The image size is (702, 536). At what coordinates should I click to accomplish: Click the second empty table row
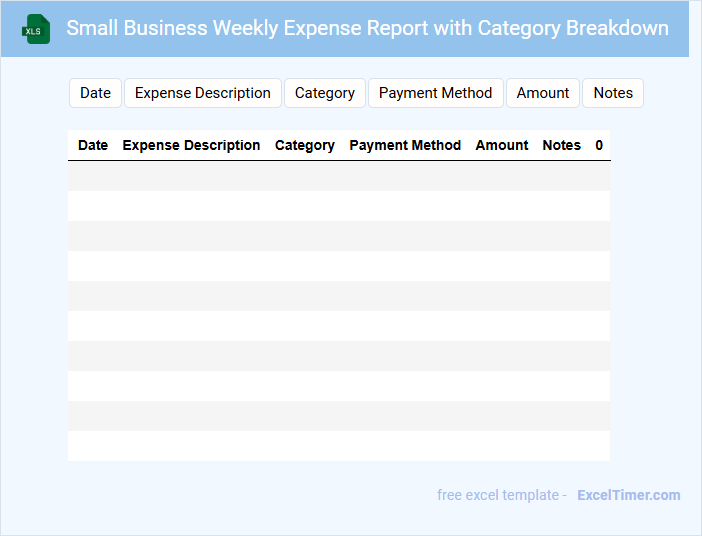pyautogui.click(x=339, y=206)
